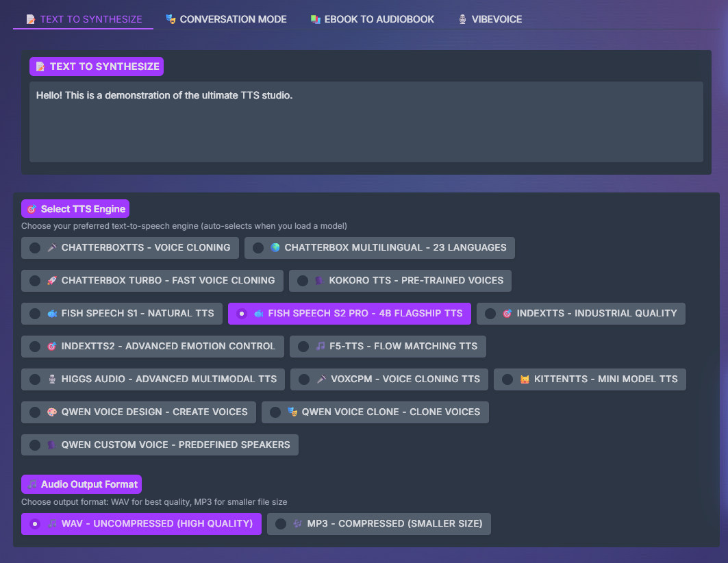The height and width of the screenshot is (563, 728).
Task: Click the robot icon on Higgs Audio
Action: click(x=52, y=379)
